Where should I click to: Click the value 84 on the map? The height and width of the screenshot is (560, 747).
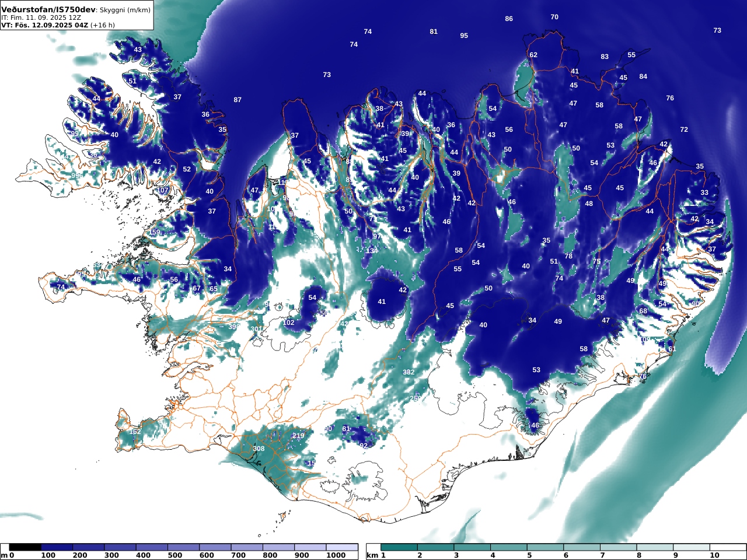click(643, 76)
